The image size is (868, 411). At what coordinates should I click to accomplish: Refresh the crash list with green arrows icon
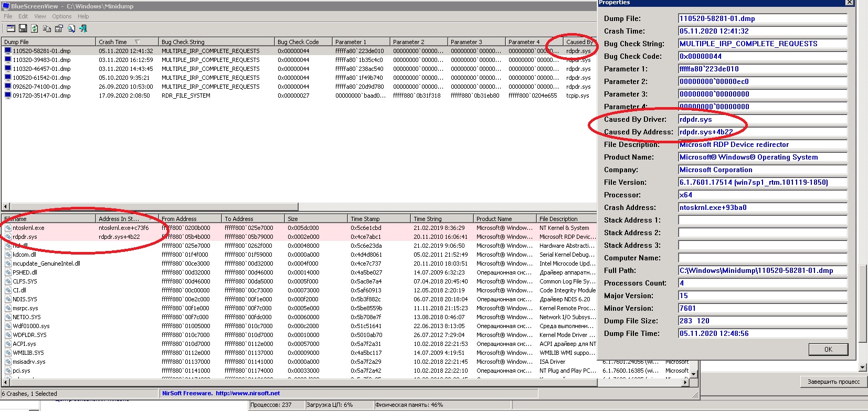[35, 28]
